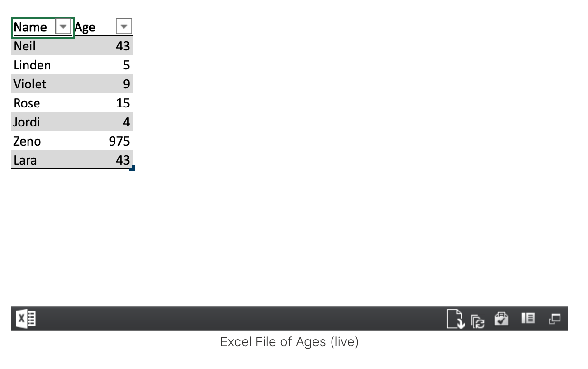Open the Name column filter dropdown
Viewport: 588px width, 369px height.
63,27
